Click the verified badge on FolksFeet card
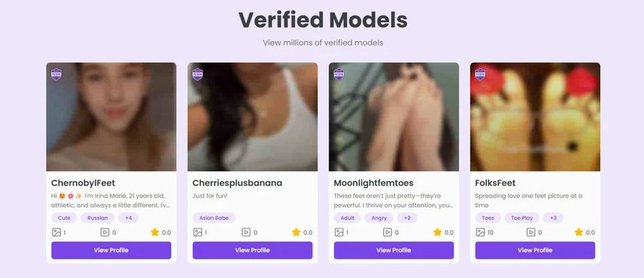 tap(480, 73)
